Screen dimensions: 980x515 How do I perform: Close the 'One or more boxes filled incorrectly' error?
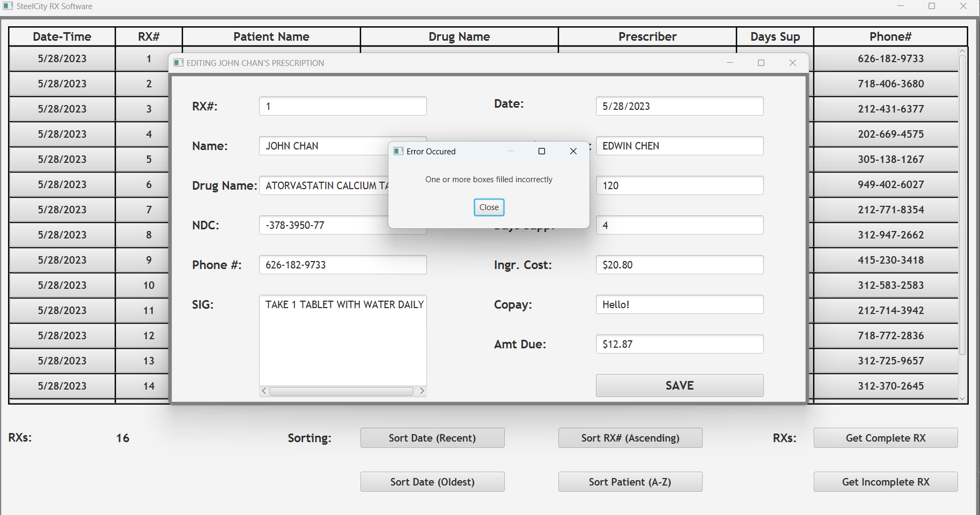488,207
